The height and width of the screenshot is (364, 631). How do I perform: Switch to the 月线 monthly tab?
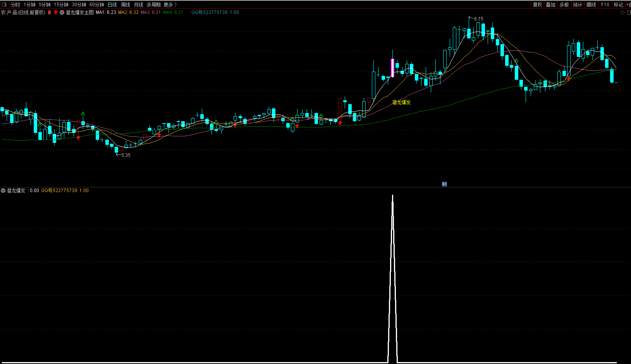139,5
